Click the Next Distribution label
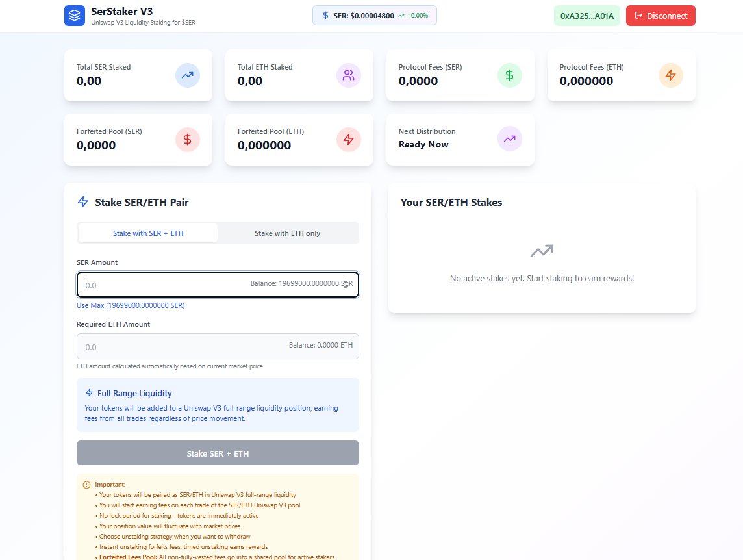Viewport: 743px width, 560px height. coord(427,131)
